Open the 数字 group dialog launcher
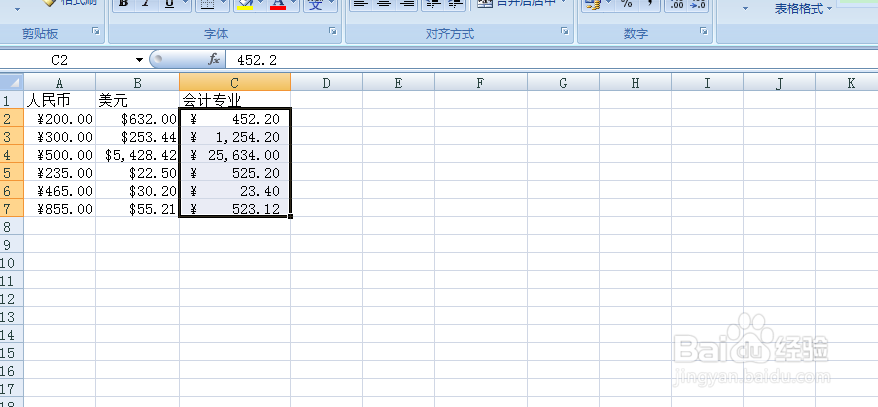 (704, 31)
